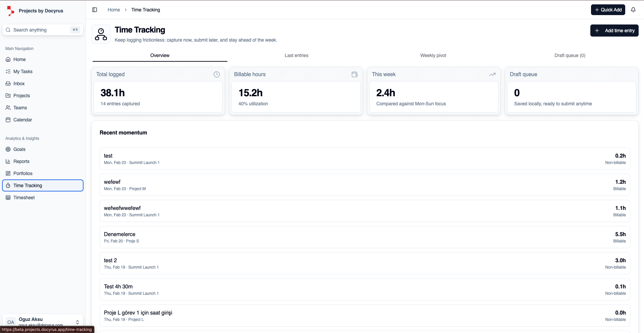Select the Goals target icon
Viewport: 644px width, 333px height.
pos(8,149)
